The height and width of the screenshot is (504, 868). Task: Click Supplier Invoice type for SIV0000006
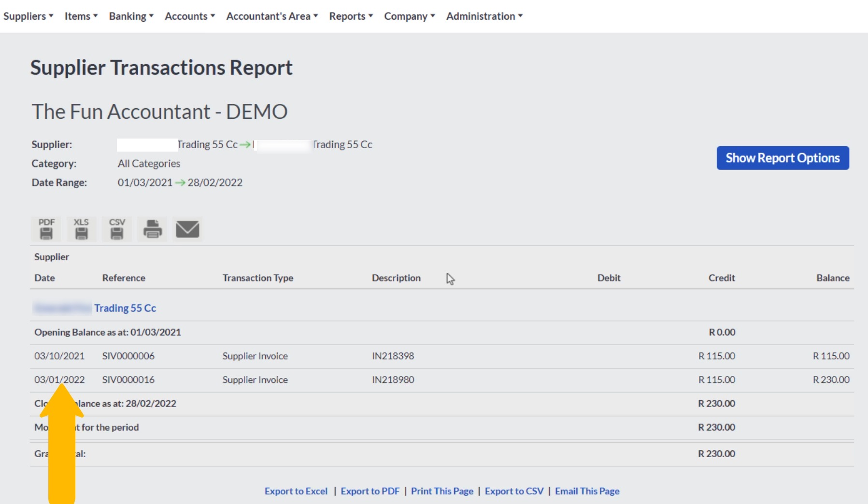pyautogui.click(x=255, y=356)
